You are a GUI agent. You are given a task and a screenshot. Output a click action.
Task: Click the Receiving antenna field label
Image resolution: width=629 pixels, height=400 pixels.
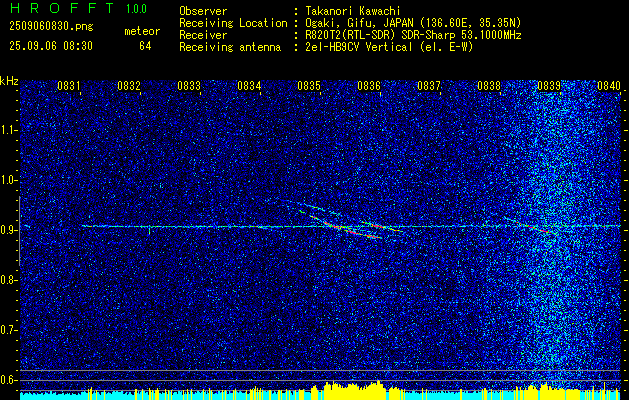coord(230,47)
